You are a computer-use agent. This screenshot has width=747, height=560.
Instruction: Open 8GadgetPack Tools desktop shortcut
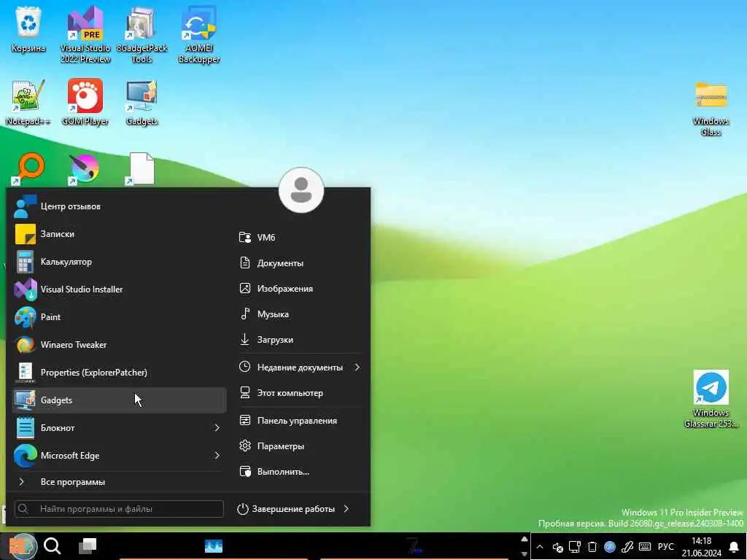pos(142,34)
